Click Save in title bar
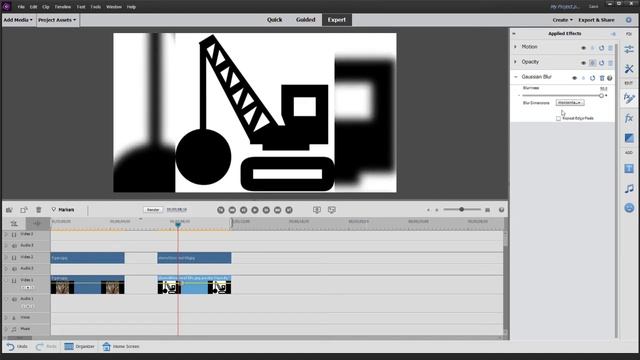640x360 pixels. click(593, 7)
